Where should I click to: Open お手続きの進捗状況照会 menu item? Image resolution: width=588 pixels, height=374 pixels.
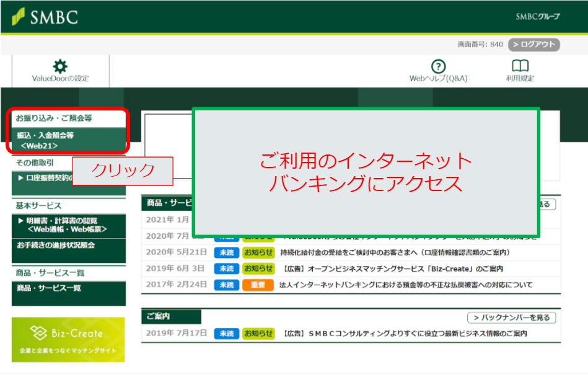click(69, 251)
